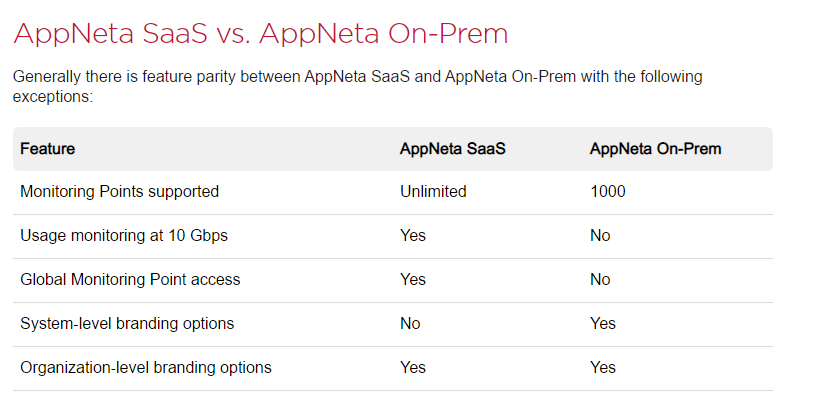Click SaaS "Yes" for Organization-level branding
The height and width of the screenshot is (410, 815).
(x=413, y=367)
